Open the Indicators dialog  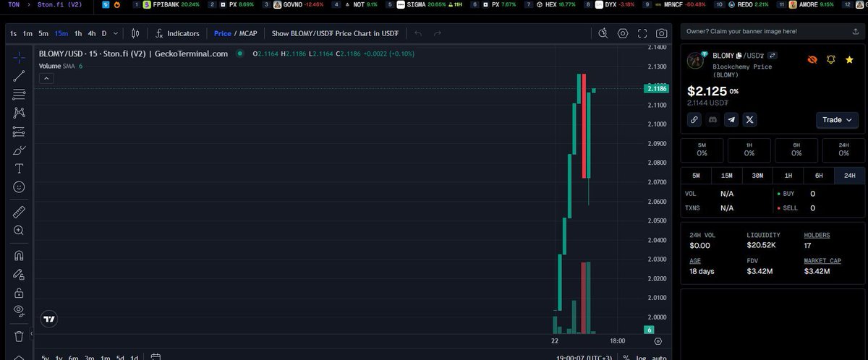coord(178,33)
